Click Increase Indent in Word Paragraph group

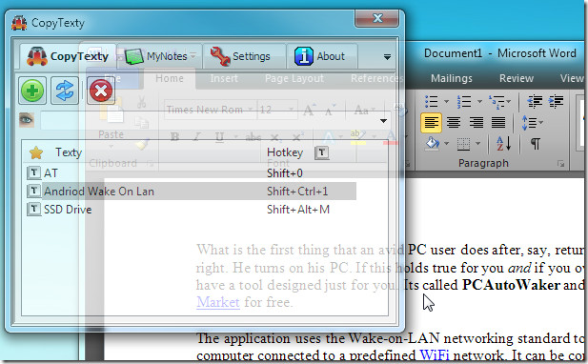[x=556, y=101]
